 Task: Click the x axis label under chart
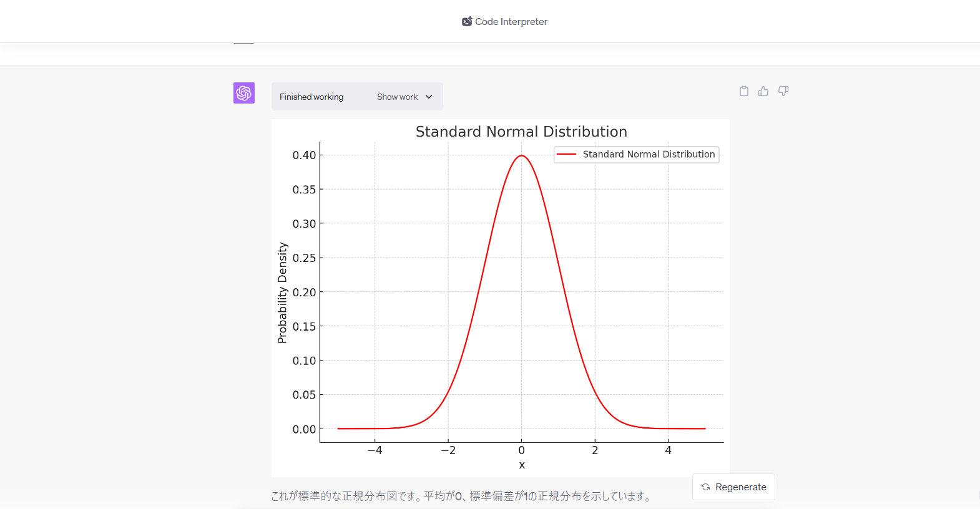coord(522,465)
